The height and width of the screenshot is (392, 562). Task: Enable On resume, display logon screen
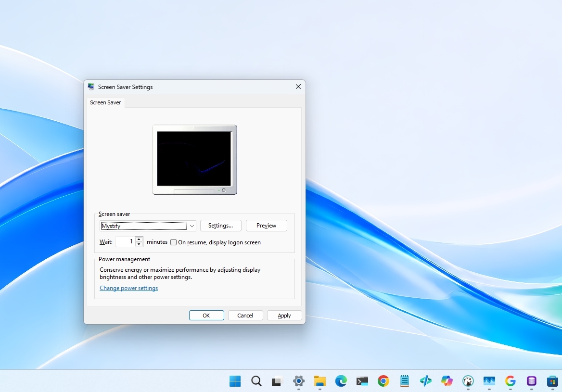174,242
